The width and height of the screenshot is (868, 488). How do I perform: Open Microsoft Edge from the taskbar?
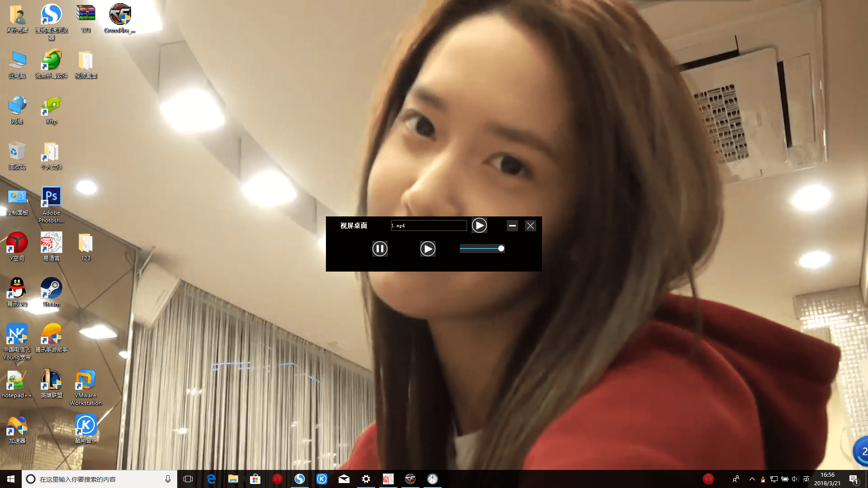tap(211, 479)
